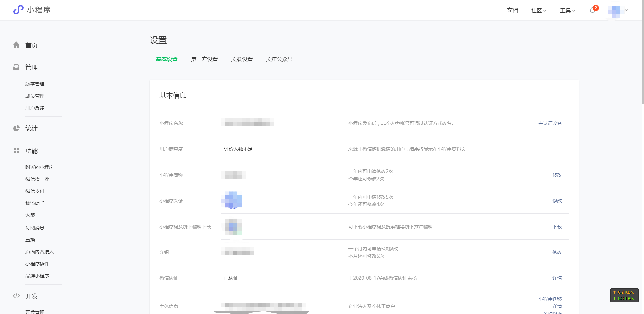Switch to the 关联设置 tab

click(242, 59)
